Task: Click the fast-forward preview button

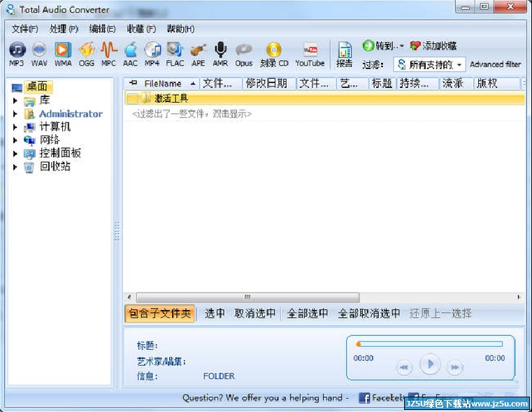Action: point(455,367)
